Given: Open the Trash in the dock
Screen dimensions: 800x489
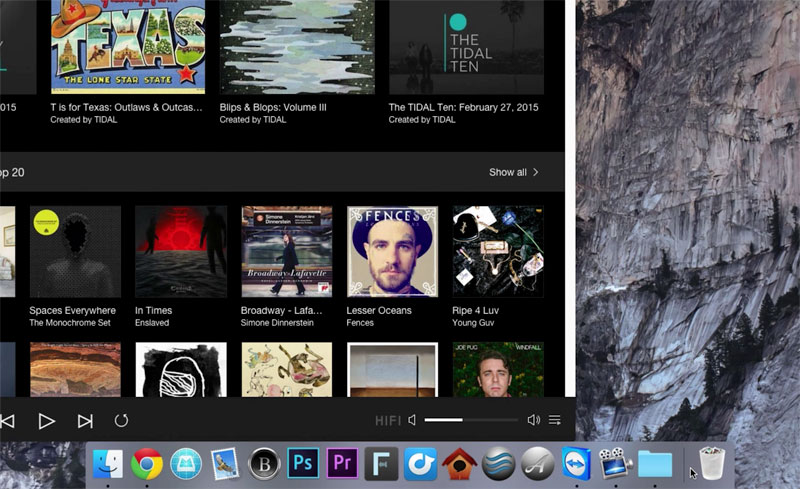Looking at the screenshot, I should tap(711, 464).
